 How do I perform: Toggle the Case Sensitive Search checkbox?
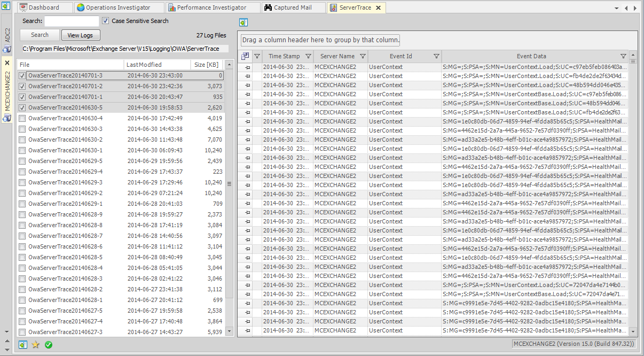(x=105, y=21)
